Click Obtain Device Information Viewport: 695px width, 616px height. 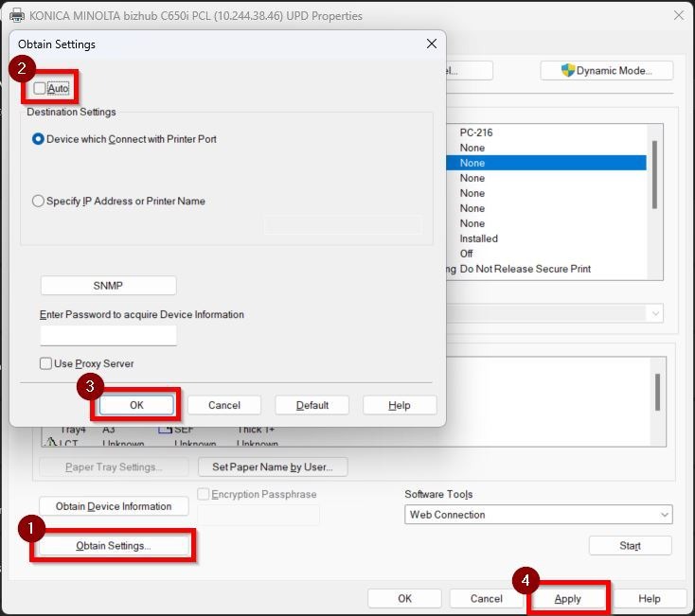click(114, 506)
